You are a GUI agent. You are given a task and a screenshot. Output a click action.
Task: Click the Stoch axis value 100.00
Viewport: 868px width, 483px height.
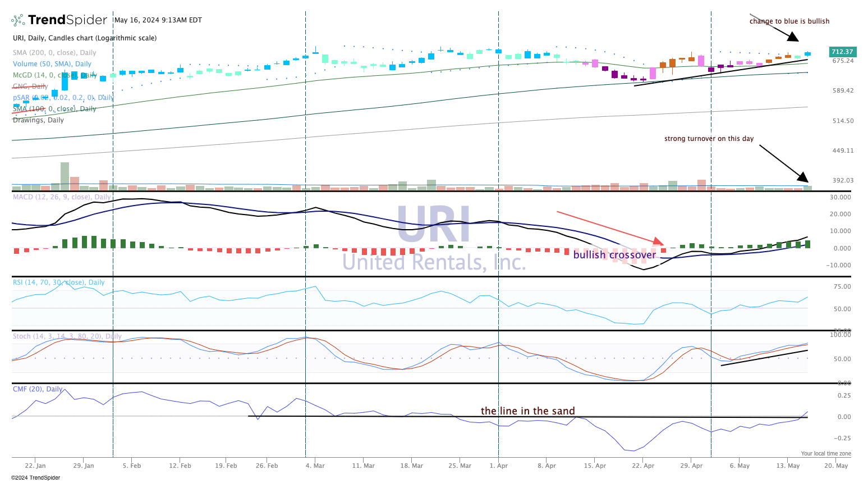841,335
